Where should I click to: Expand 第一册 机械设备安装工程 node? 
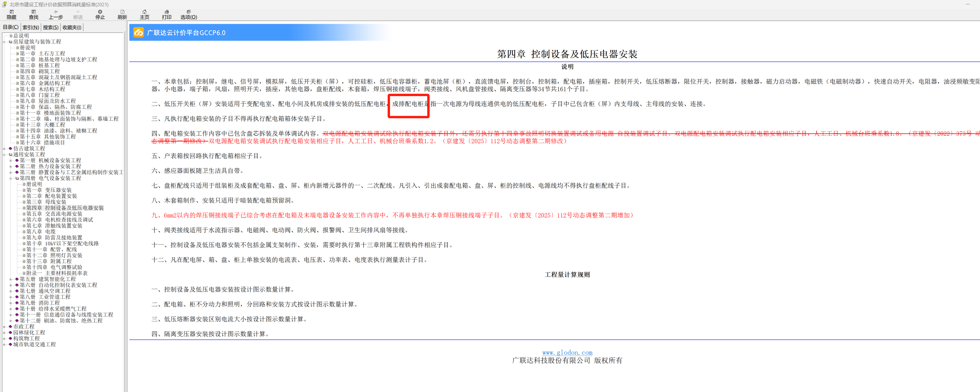pos(11,161)
